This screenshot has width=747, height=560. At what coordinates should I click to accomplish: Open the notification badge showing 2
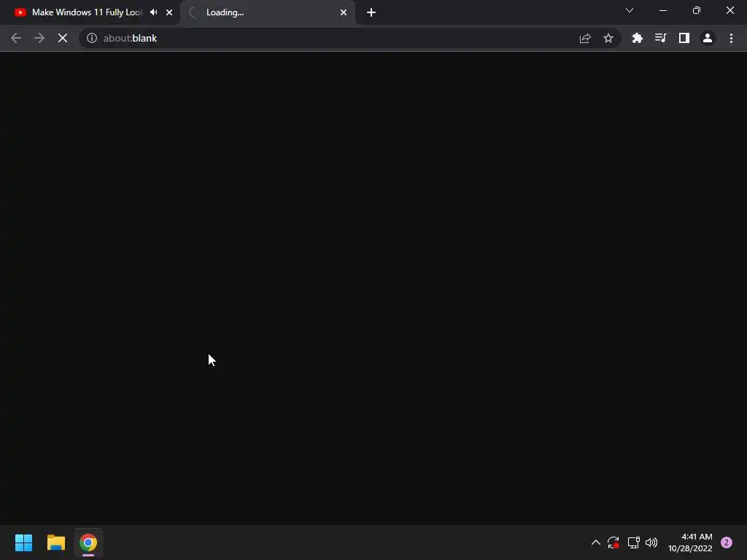pyautogui.click(x=727, y=542)
